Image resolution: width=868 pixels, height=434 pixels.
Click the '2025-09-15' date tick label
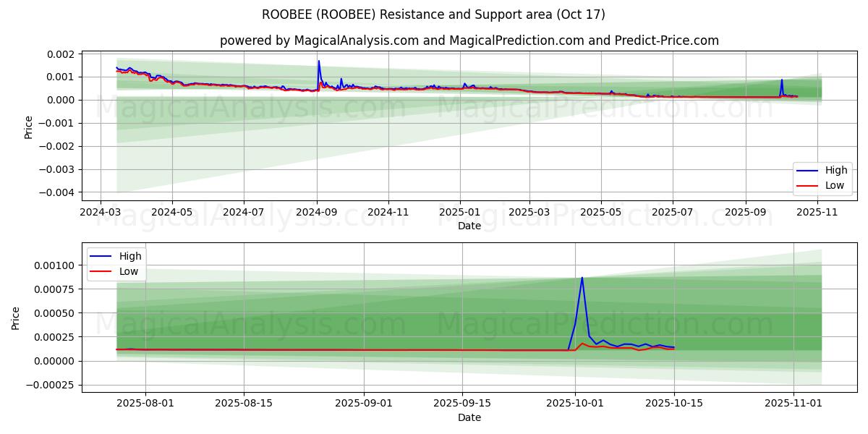(461, 404)
